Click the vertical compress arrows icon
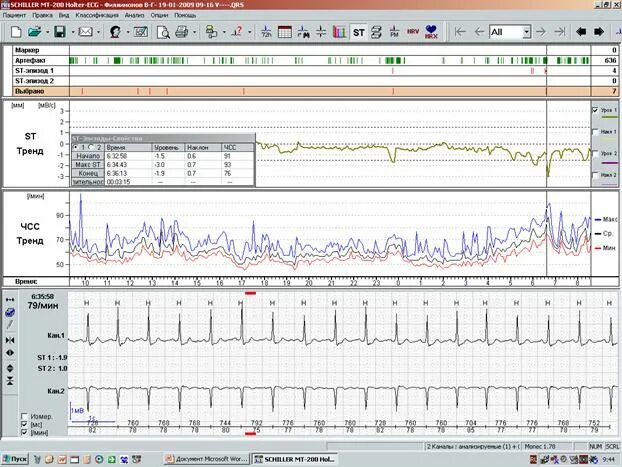This screenshot has width=622, height=467. point(10,381)
